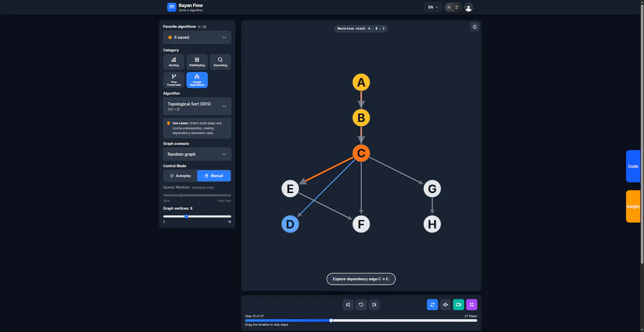Toggle the light/dark theme switch
644x332 pixels.
pyautogui.click(x=453, y=7)
